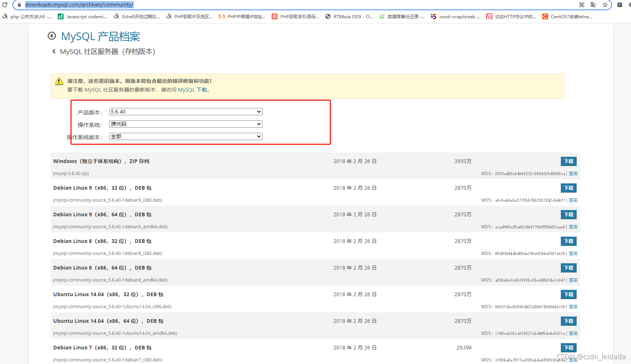Screen dimensions: 631x364
Task: Click the release date of Windows ZIP row
Action: 355,161
